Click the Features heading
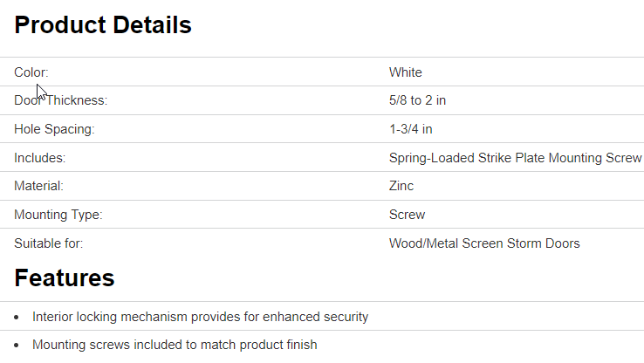This screenshot has width=644, height=363. pos(65,277)
